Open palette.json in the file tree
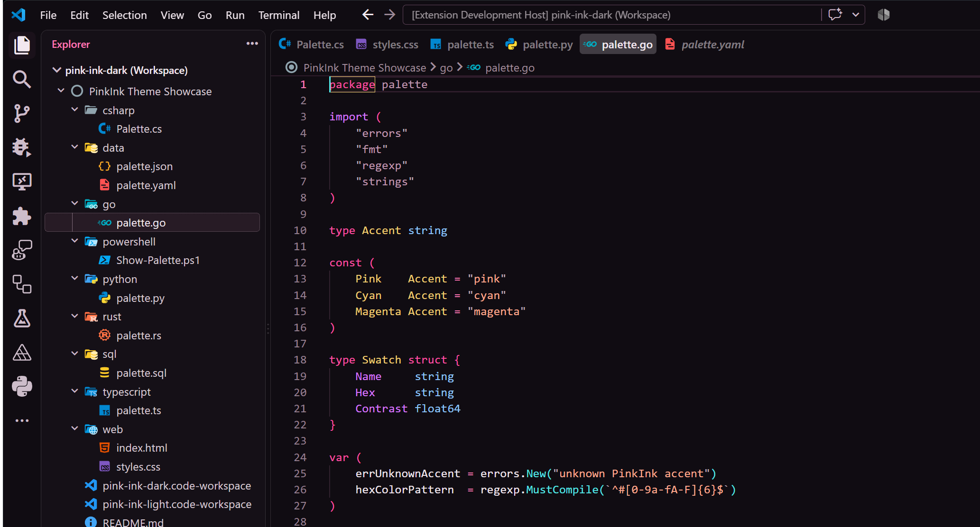 (153, 166)
